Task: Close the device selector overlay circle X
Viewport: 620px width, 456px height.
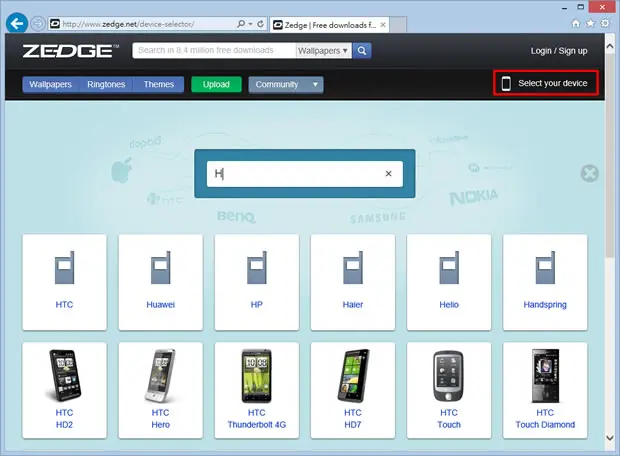Action: (589, 173)
